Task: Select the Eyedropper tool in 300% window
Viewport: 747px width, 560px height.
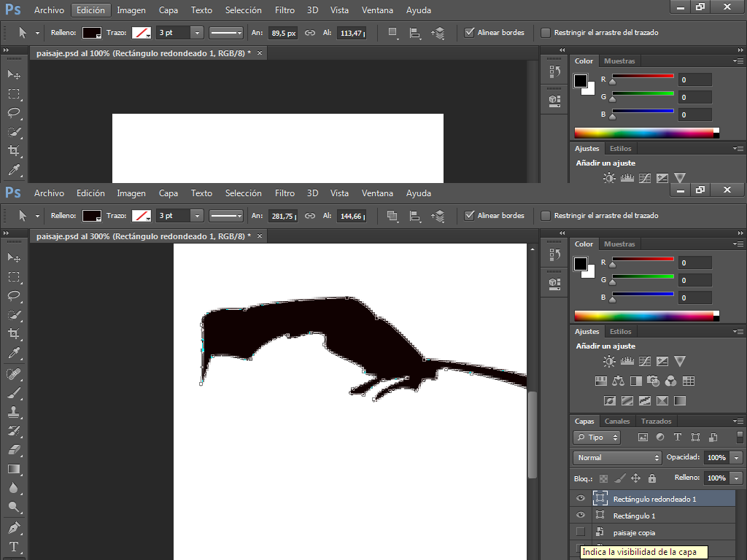Action: pyautogui.click(x=14, y=353)
